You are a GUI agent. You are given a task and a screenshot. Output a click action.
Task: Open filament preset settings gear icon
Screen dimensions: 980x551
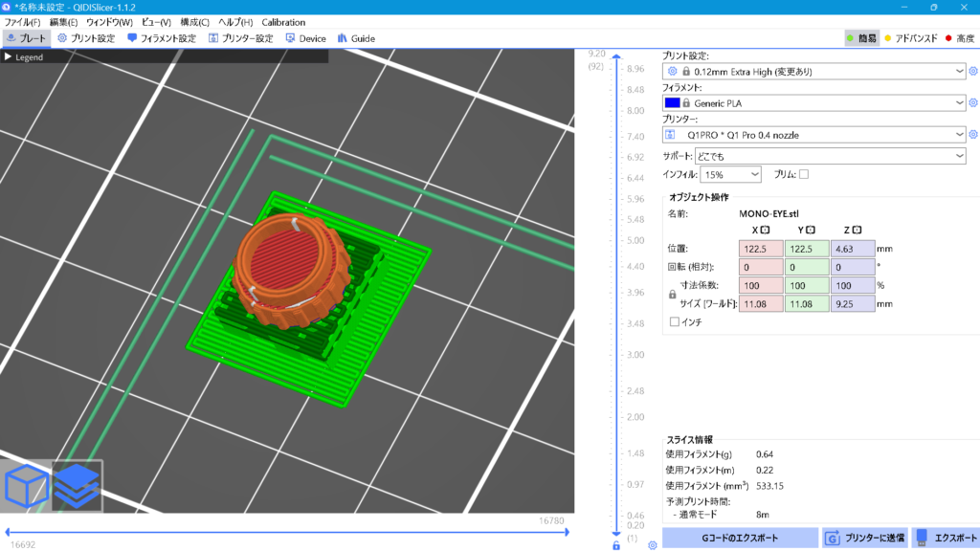[x=973, y=102]
